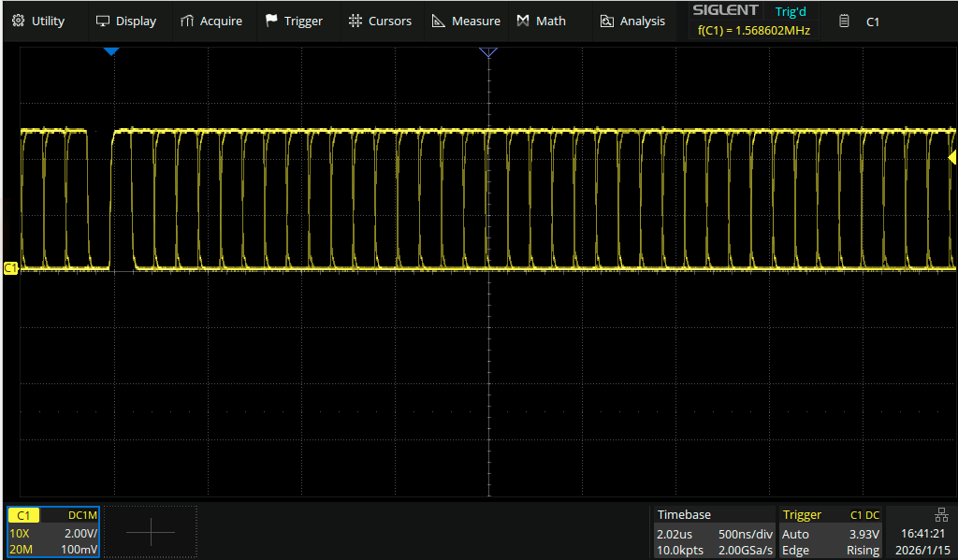Click the add channel plus box

point(150,532)
